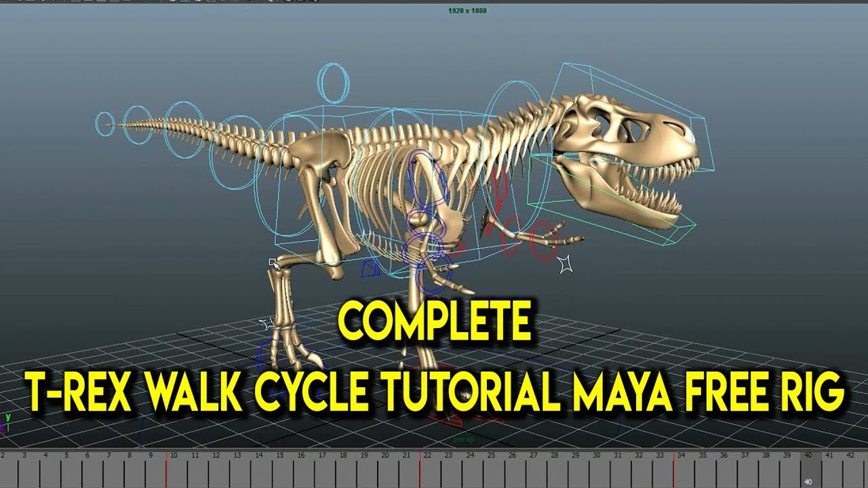
Task: Select the skull head box control
Action: click(634, 115)
